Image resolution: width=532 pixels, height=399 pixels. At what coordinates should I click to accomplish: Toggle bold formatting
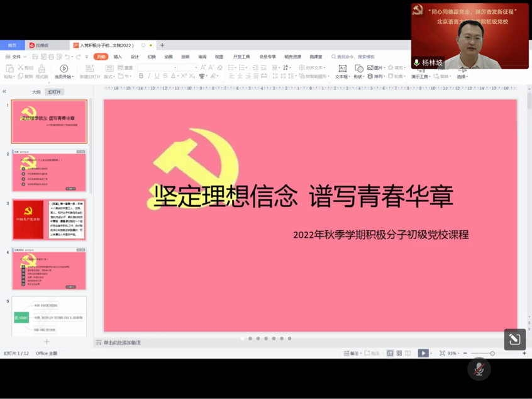point(141,76)
